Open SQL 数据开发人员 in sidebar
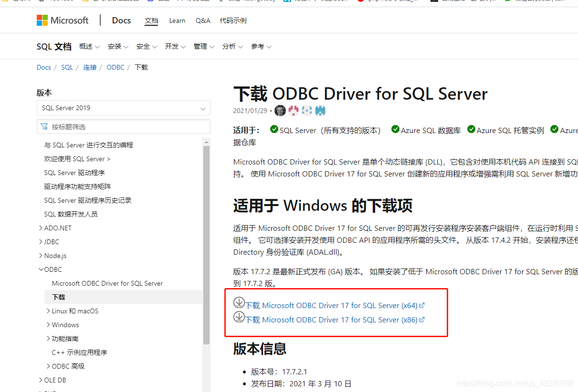The image size is (578, 392). pos(71,214)
